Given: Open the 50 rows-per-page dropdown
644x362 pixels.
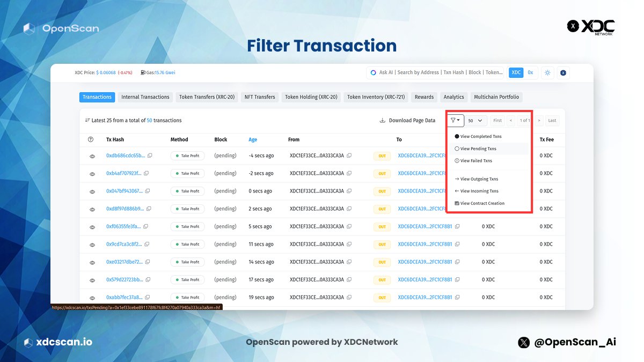Looking at the screenshot, I should (475, 121).
